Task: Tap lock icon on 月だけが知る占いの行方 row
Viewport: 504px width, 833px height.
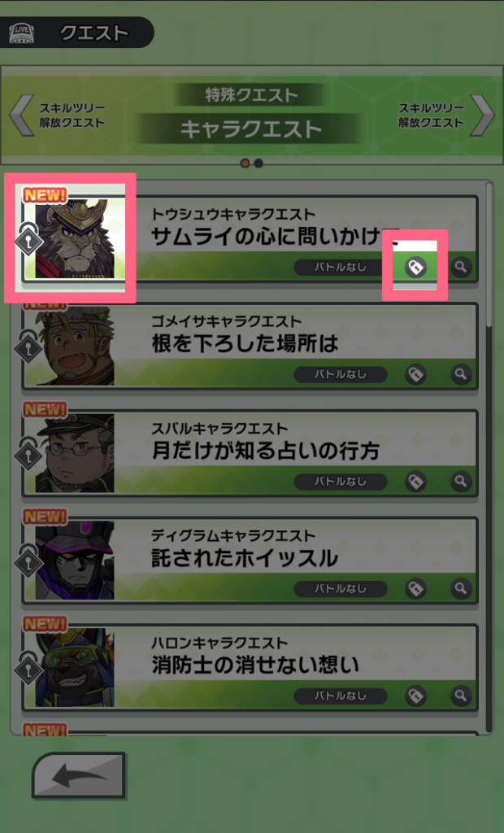Action: pyautogui.click(x=415, y=482)
